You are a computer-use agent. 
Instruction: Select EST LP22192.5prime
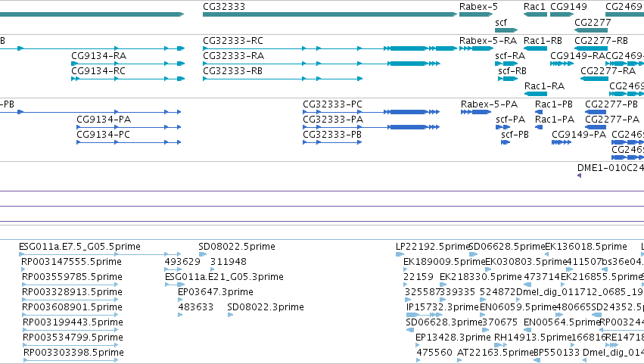pyautogui.click(x=433, y=247)
